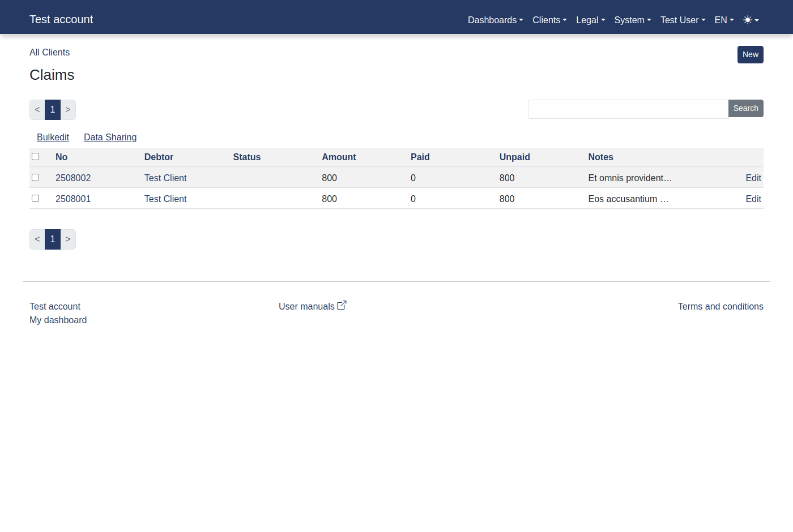Open the Data Sharing link
The width and height of the screenshot is (793, 532).
110,137
